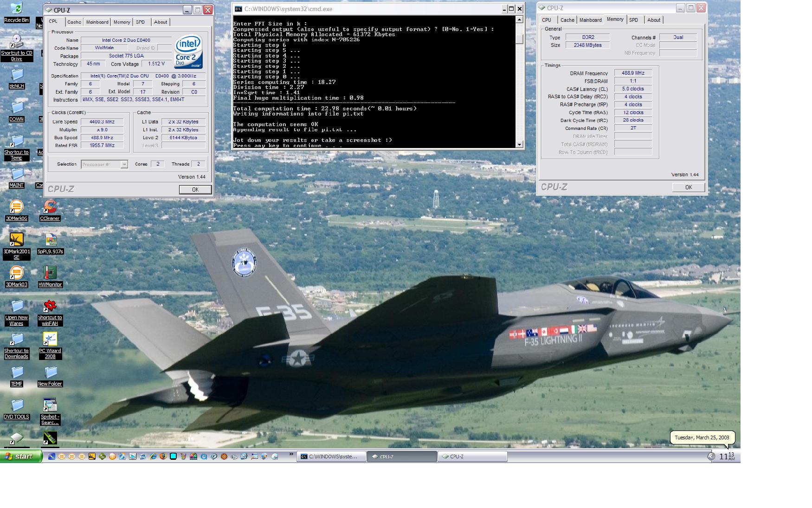Launch the PC Wizard 2008 shortcut
Screen dimensions: 812x508
pyautogui.click(x=50, y=346)
